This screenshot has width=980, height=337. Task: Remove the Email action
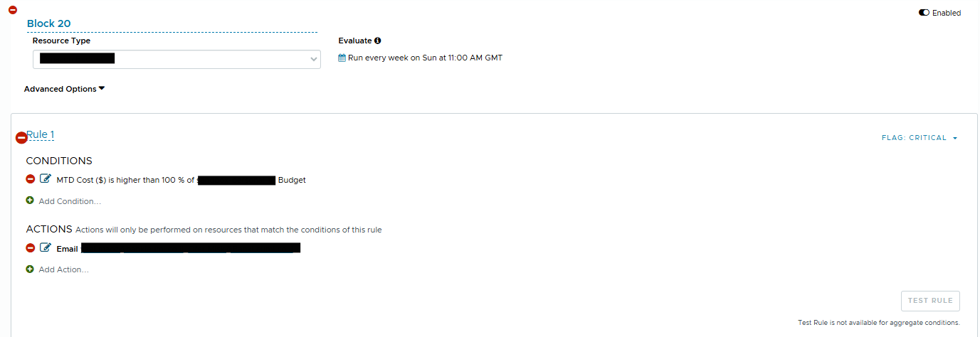[x=31, y=248]
